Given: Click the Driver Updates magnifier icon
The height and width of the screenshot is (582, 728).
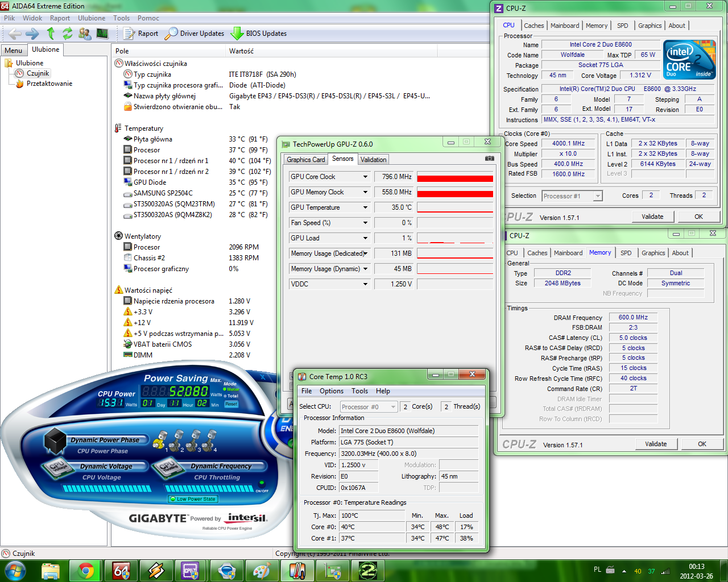Looking at the screenshot, I should click(x=171, y=34).
